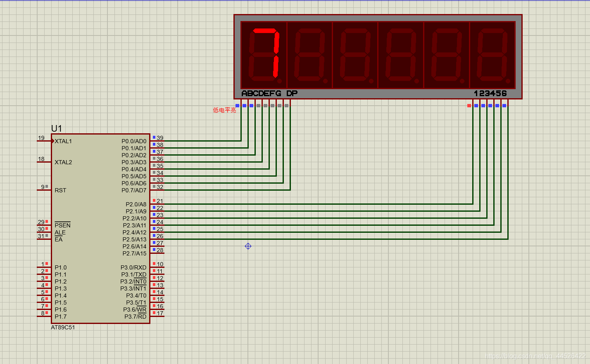Click the P3.1/TXD pin label

tap(133, 274)
